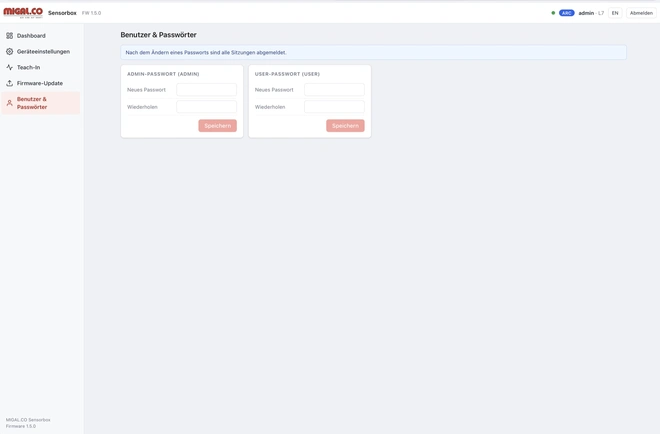Click the Geräteeinstellungen gear icon
Viewport: 660px width, 434px height.
coord(9,51)
